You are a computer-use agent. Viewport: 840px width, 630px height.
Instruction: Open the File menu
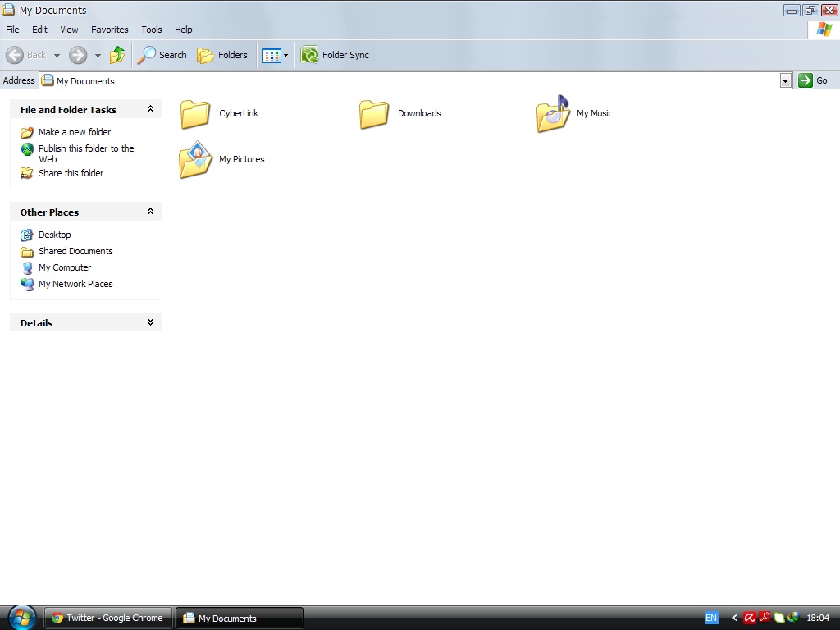(x=12, y=30)
